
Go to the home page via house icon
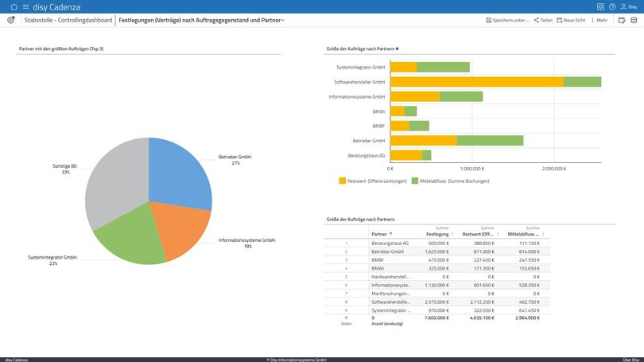(14, 6)
